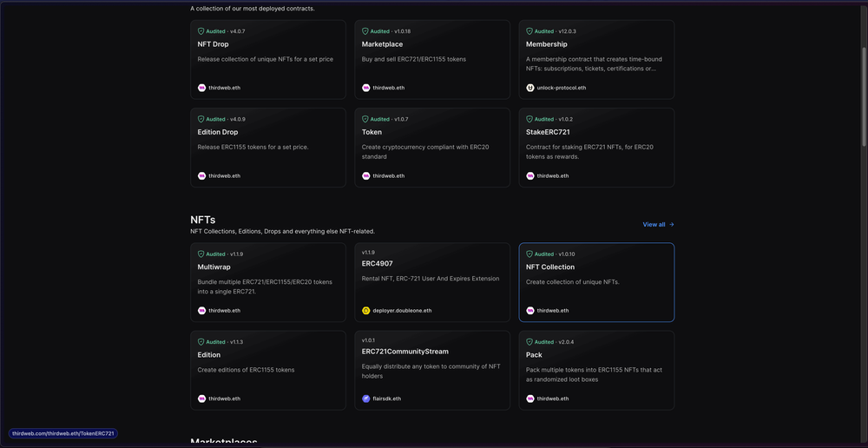This screenshot has height=448, width=868.
Task: Click the Audited shield icon on Edition card
Action: 201,342
